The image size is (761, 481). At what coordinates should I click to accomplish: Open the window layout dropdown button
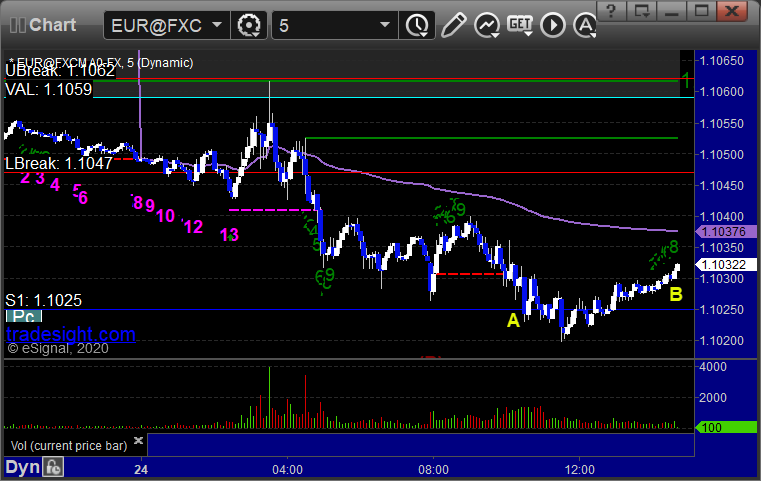(x=641, y=10)
